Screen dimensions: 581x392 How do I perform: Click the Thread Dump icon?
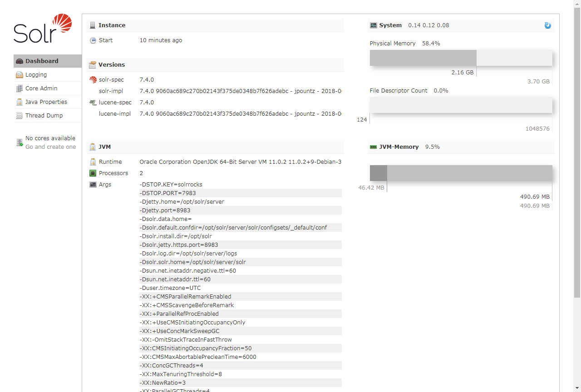20,116
